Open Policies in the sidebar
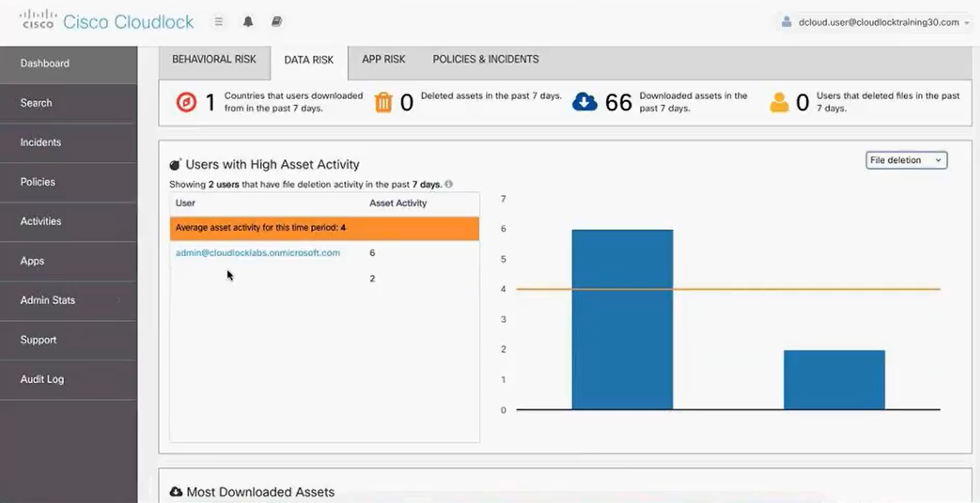The width and height of the screenshot is (980, 503). 69,182
